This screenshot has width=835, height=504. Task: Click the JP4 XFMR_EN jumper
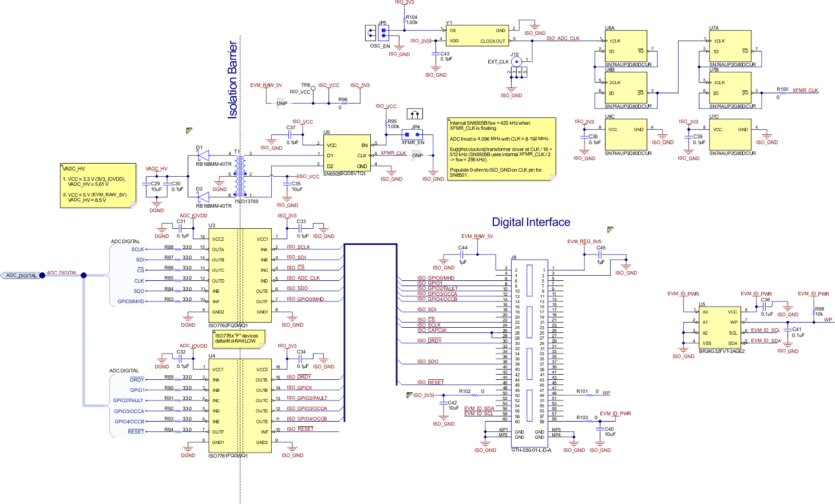click(x=413, y=135)
